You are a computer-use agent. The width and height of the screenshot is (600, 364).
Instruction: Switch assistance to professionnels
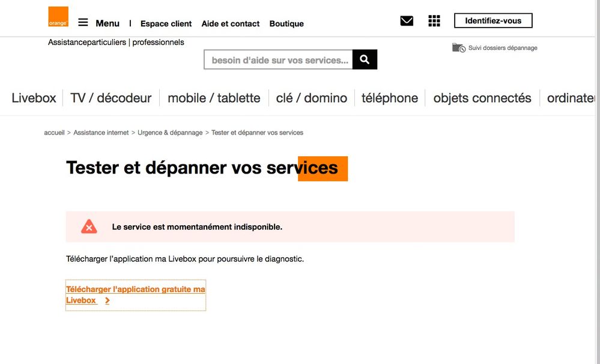[159, 42]
